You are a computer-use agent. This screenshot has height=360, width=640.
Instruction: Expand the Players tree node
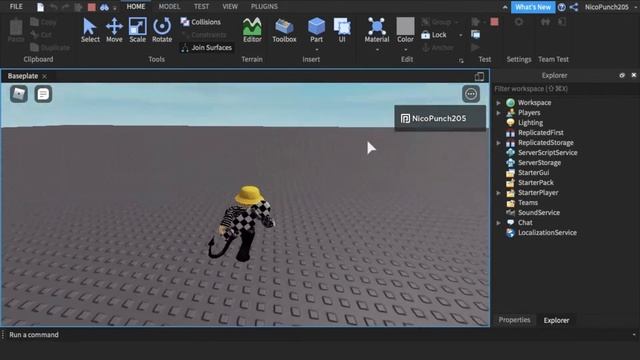coord(498,113)
